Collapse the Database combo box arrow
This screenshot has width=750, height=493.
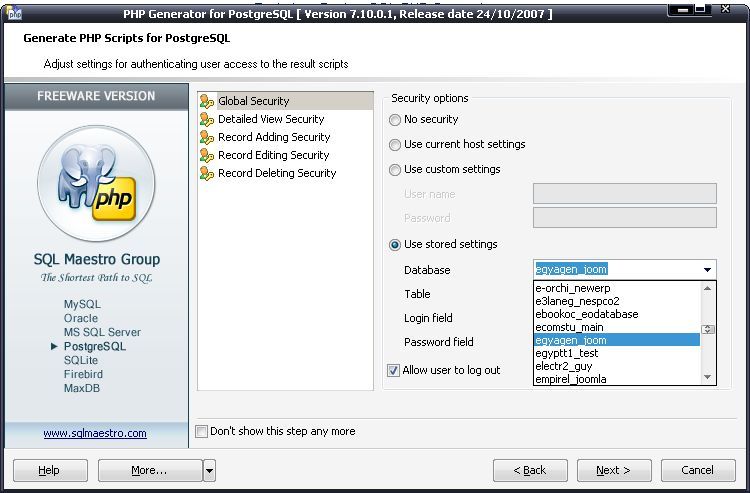tap(707, 270)
